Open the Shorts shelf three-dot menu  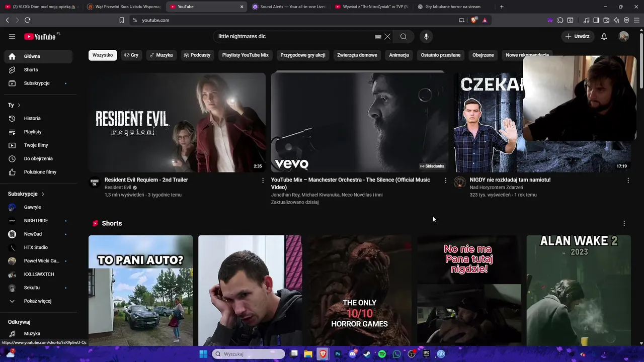tap(624, 223)
